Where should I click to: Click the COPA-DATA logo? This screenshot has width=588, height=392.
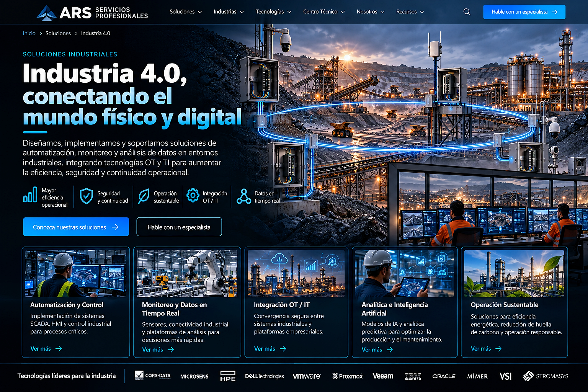[152, 376]
